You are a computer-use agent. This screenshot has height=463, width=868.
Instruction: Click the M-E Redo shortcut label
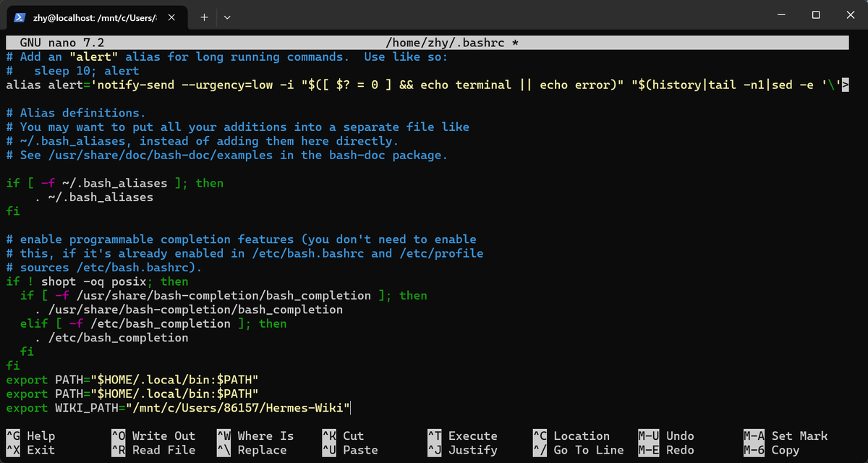(x=666, y=450)
